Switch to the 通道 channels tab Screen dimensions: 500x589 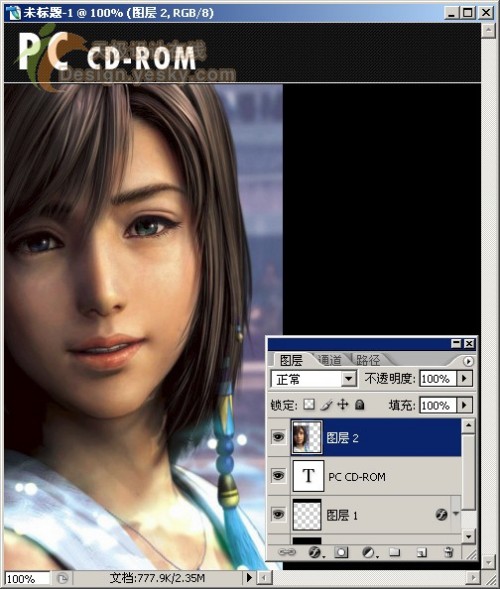(329, 360)
